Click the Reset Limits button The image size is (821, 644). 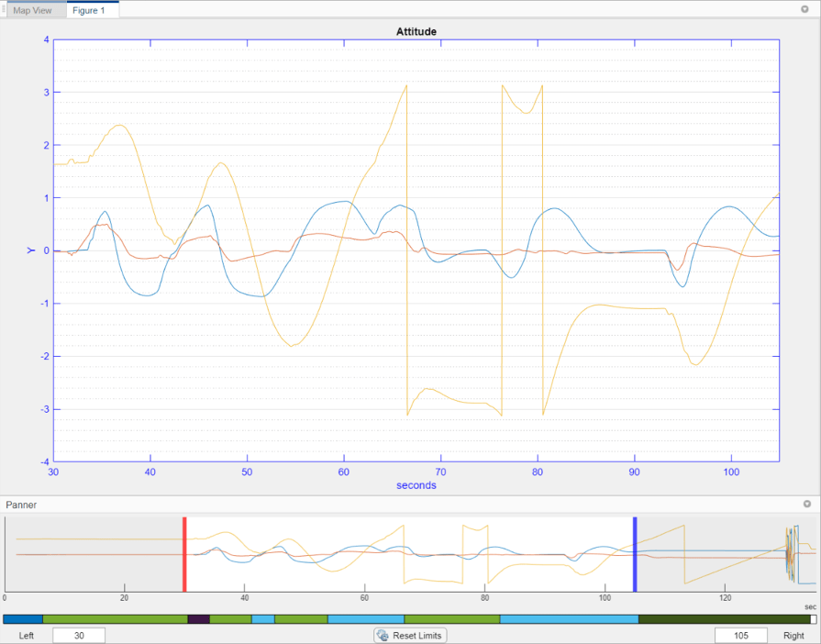pos(411,635)
